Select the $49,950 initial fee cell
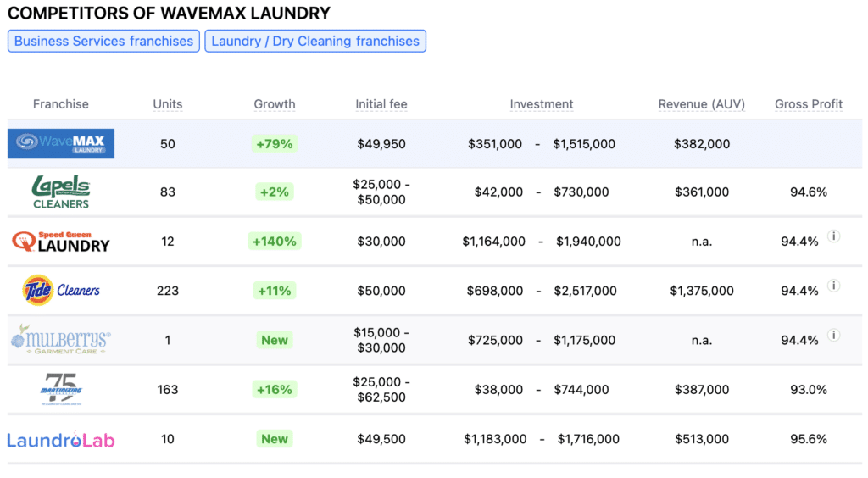 click(381, 144)
